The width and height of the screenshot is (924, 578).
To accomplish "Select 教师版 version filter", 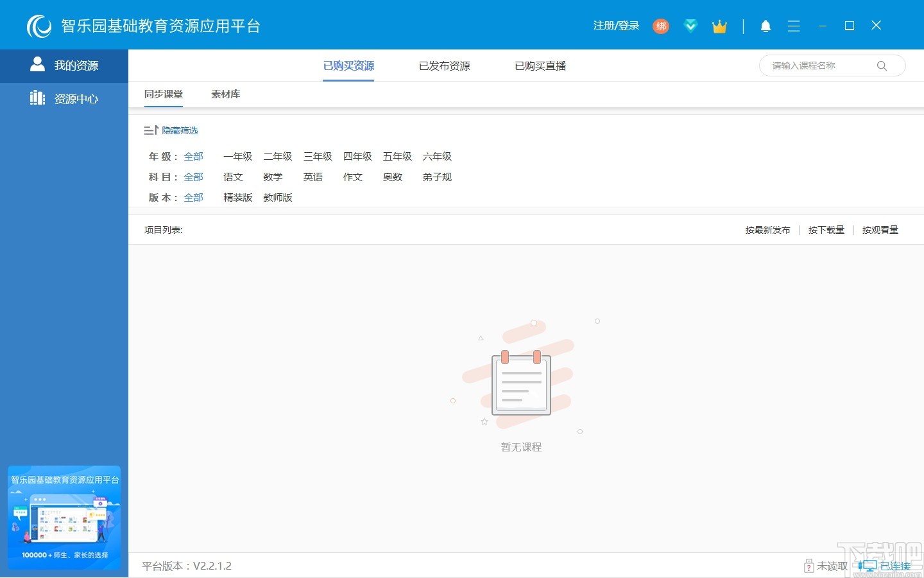I will coord(277,198).
